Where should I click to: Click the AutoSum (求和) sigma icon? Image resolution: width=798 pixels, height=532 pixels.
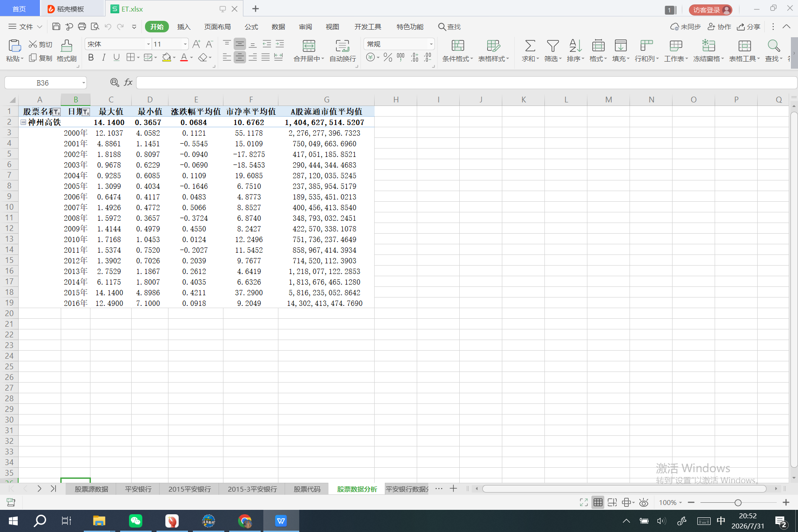(x=530, y=46)
